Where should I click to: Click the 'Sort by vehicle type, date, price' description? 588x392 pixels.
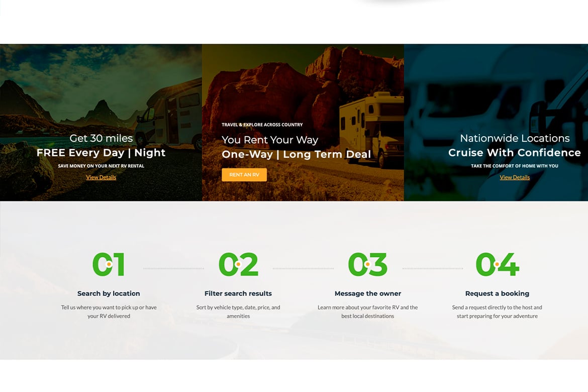[238, 312]
